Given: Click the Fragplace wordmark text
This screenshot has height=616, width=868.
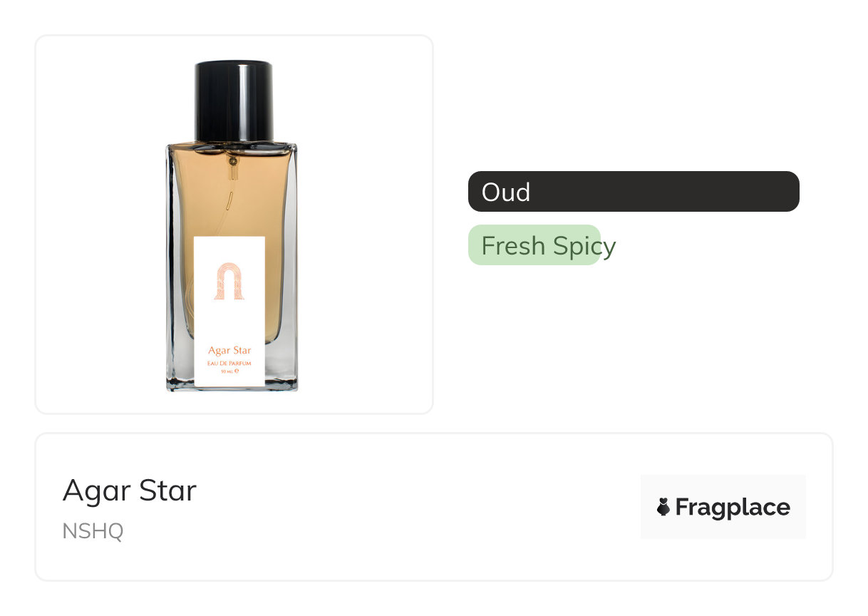Looking at the screenshot, I should (x=733, y=507).
